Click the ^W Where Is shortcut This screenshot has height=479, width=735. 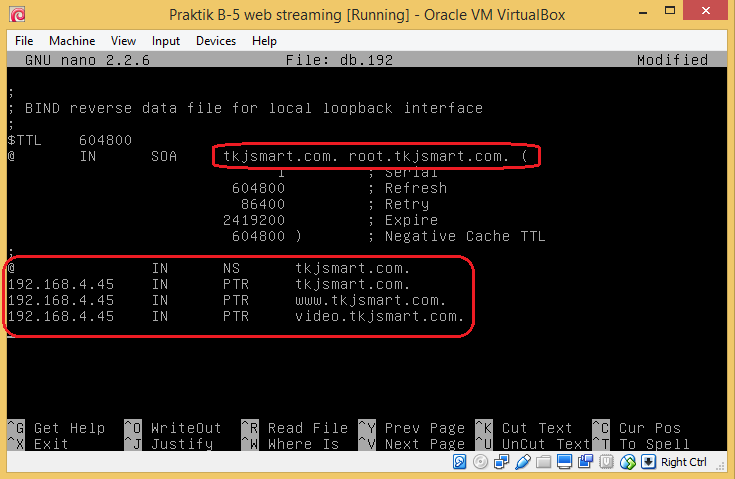pyautogui.click(x=290, y=444)
